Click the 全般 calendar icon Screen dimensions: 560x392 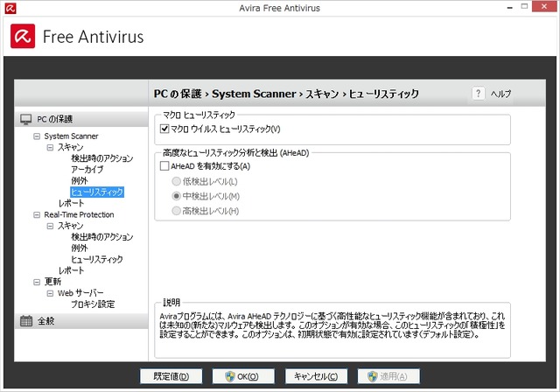tap(26, 320)
